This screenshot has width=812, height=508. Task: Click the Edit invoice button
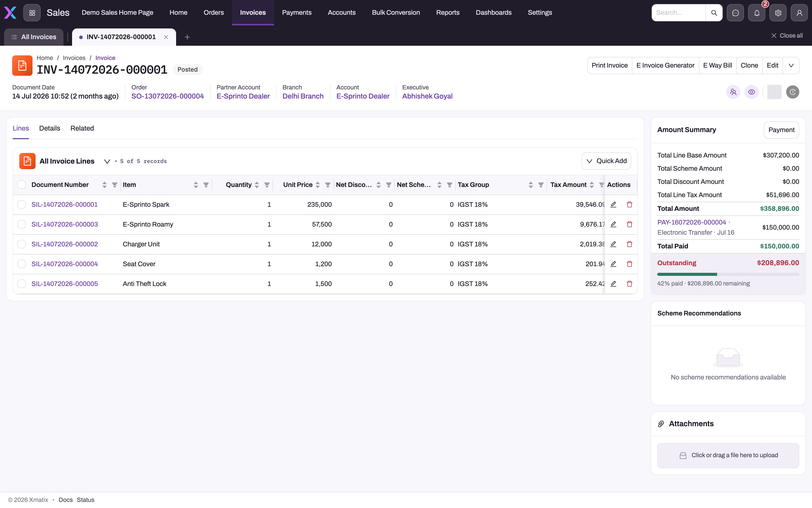[772, 66]
